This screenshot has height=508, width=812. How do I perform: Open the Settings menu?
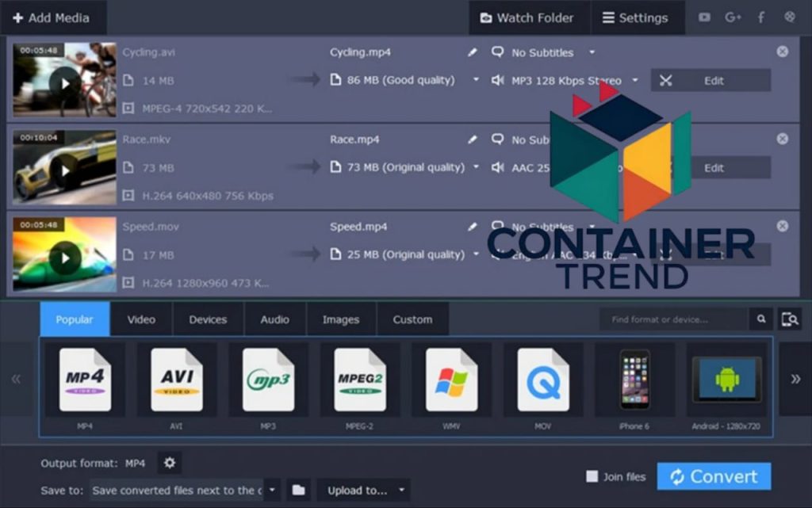tap(637, 18)
